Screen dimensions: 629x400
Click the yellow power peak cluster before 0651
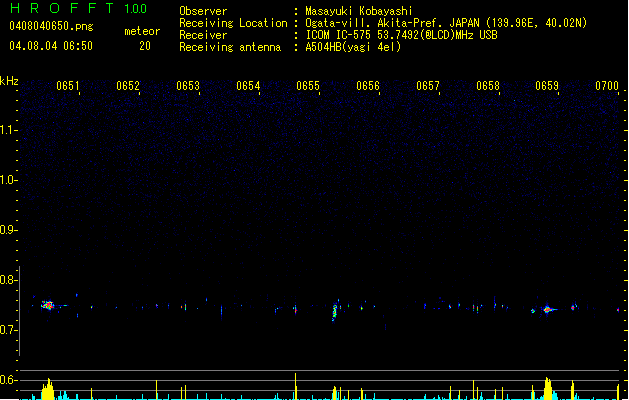(48, 389)
